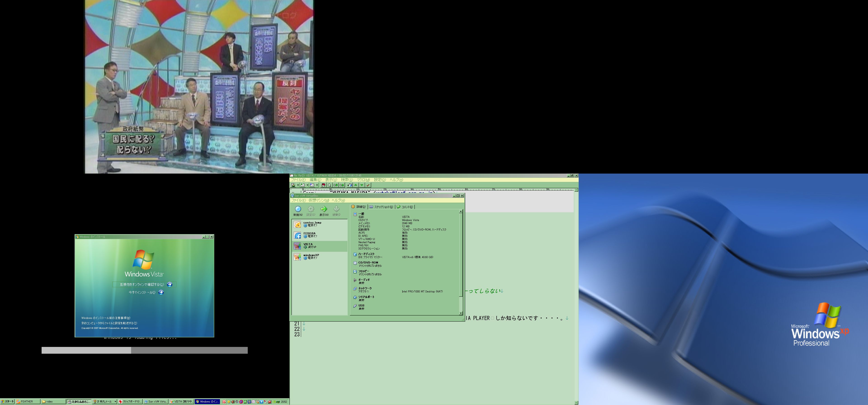Click the find next (down) toolbar icon

336,185
